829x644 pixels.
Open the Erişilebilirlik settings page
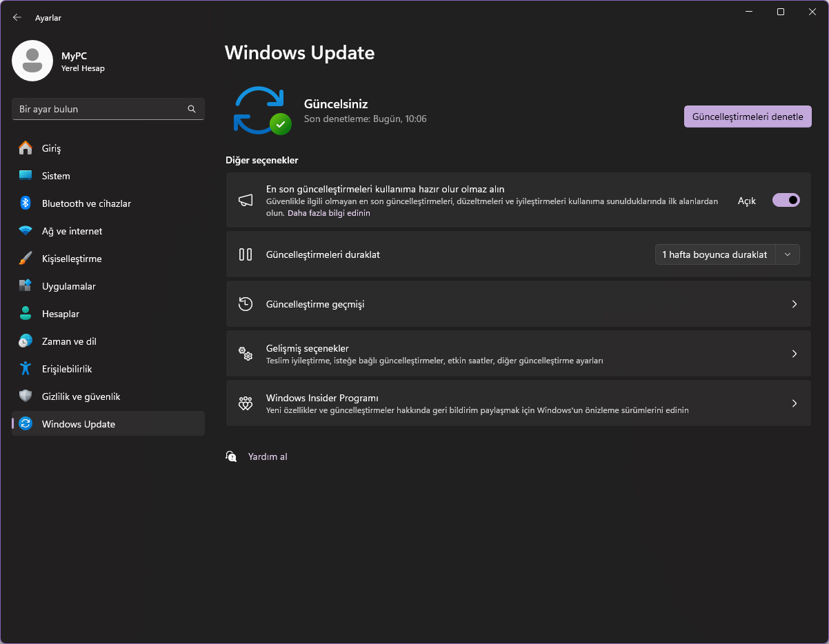pyautogui.click(x=108, y=369)
